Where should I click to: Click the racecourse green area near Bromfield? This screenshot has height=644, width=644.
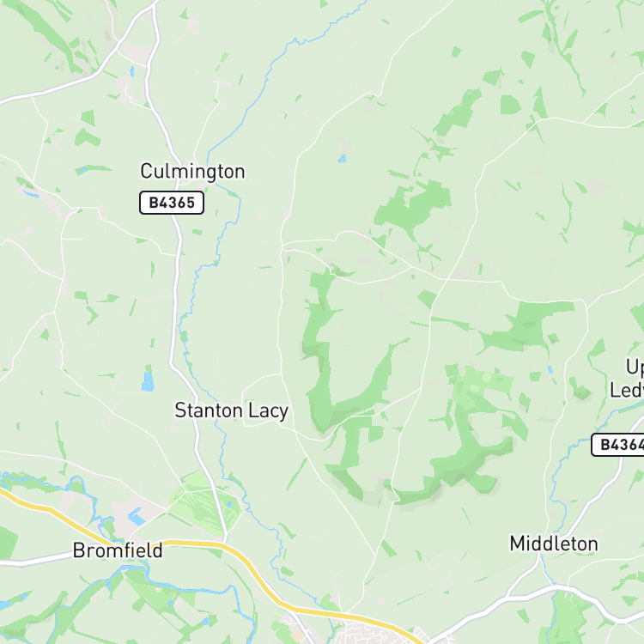coord(205,503)
